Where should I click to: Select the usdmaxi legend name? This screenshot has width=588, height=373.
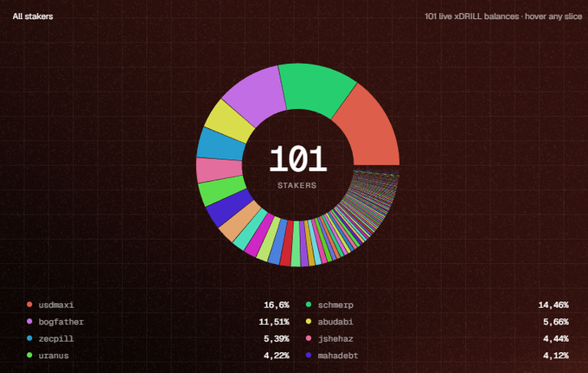pos(56,305)
